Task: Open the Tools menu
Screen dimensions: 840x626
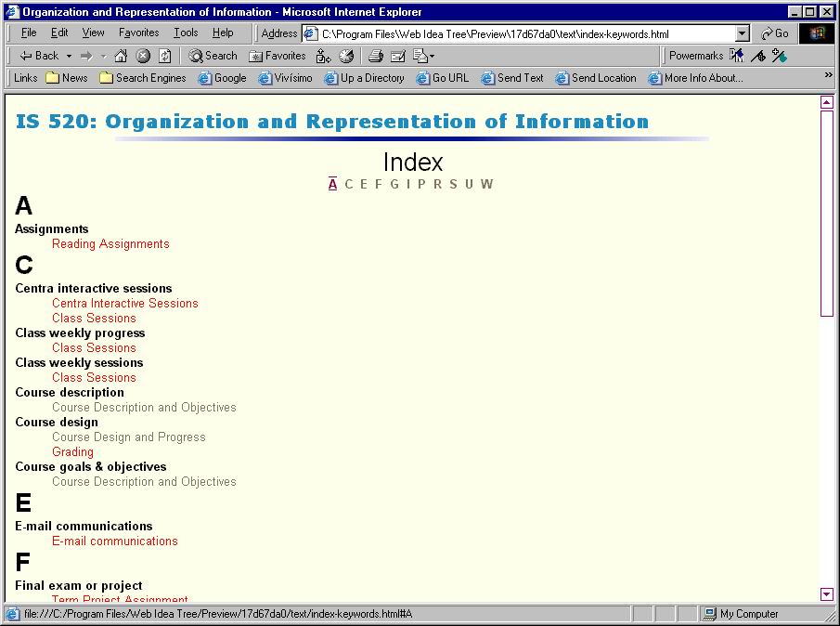Action: 186,33
